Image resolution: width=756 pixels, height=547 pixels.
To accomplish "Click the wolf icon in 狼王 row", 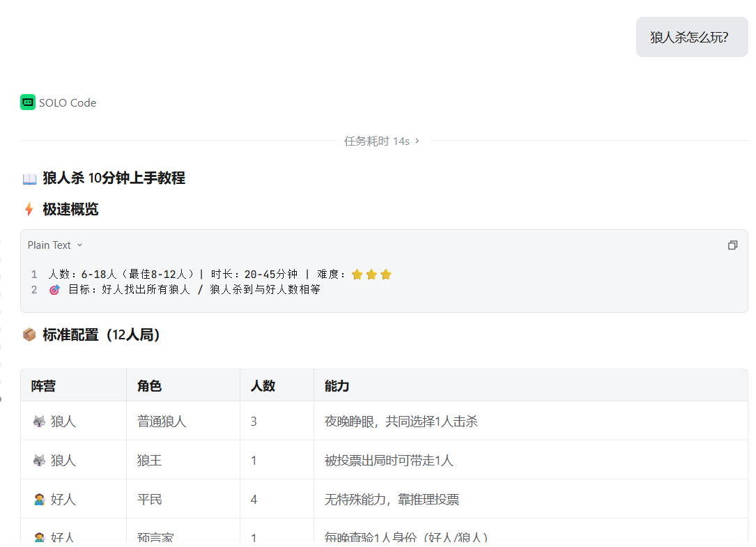I will 39,461.
